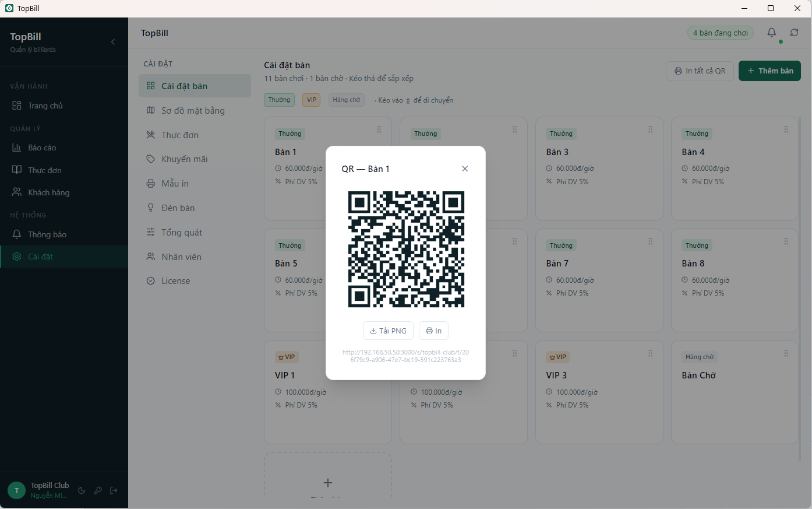Screen dimensions: 812x509
Task: Open Báo cáo via its bar chart icon
Action: (16, 148)
